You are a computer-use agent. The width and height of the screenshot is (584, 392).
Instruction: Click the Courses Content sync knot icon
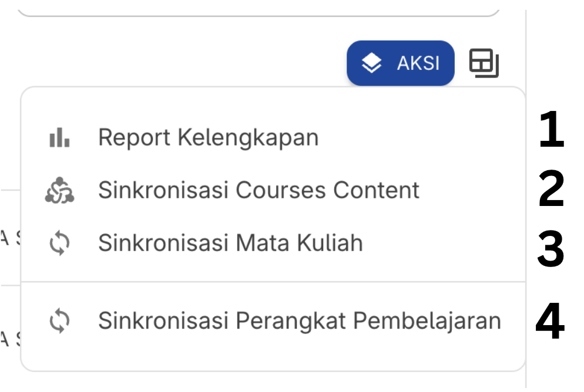59,190
